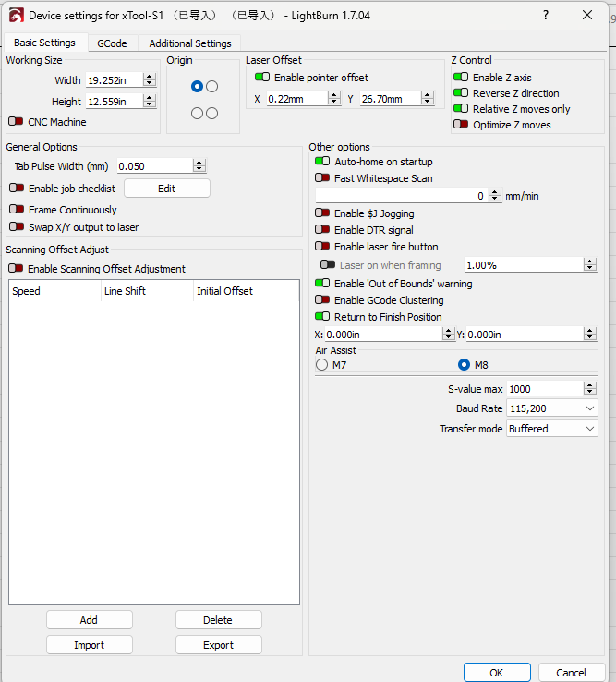
Task: Toggle Enable job checklist
Action: [17, 188]
